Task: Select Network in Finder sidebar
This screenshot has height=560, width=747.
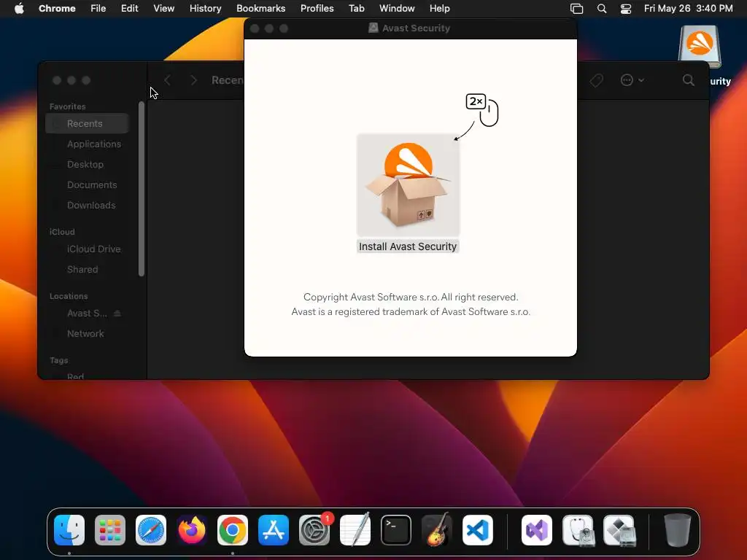Action: pos(88,334)
